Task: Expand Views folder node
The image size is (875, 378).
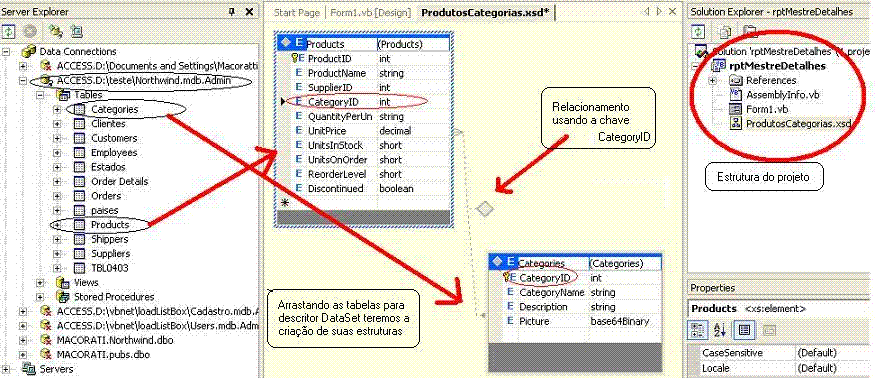Action: coord(40,283)
